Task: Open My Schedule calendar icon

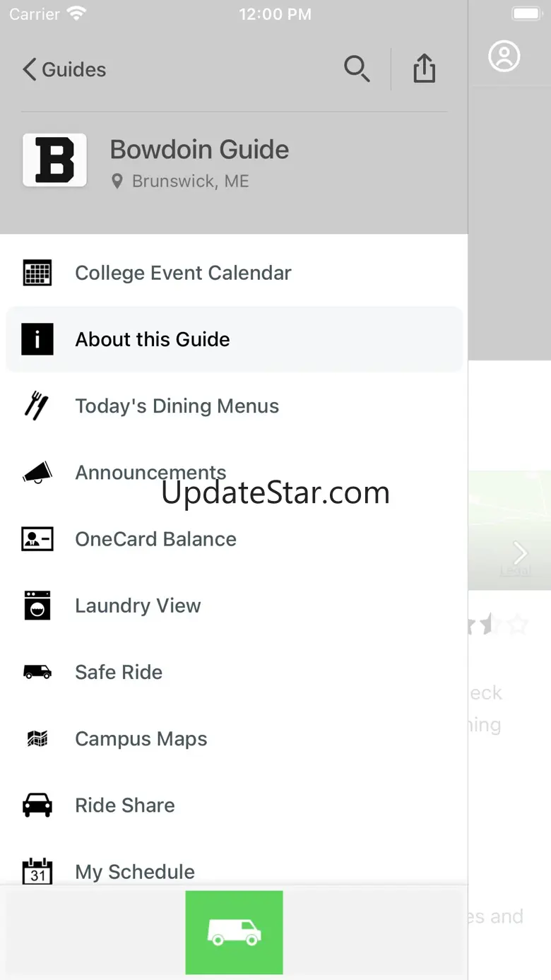Action: [37, 871]
